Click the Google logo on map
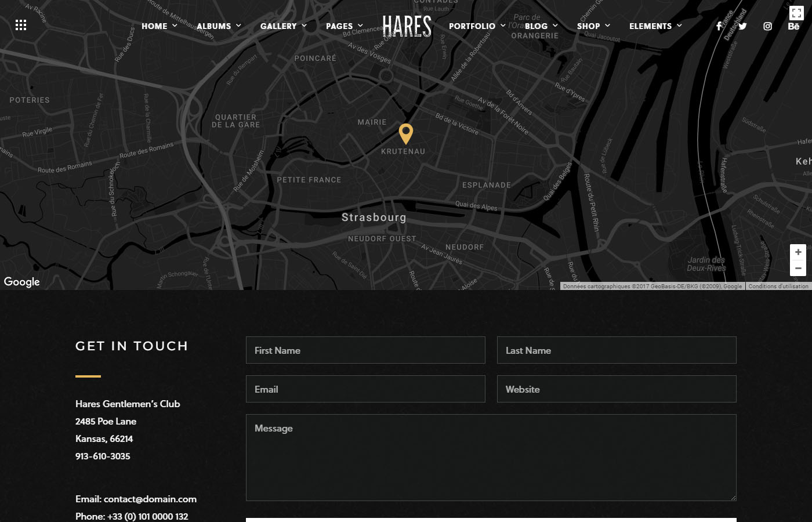This screenshot has height=522, width=812. pos(22,282)
